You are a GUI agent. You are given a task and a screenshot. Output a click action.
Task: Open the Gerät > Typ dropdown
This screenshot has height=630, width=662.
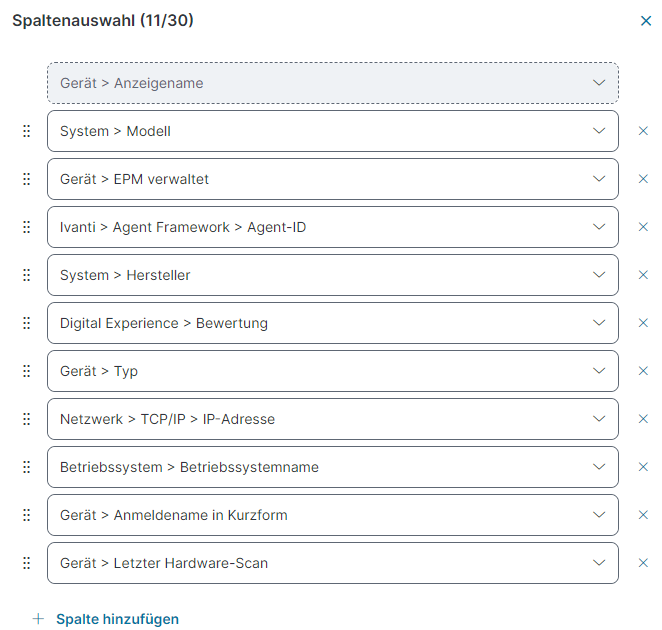(x=333, y=371)
